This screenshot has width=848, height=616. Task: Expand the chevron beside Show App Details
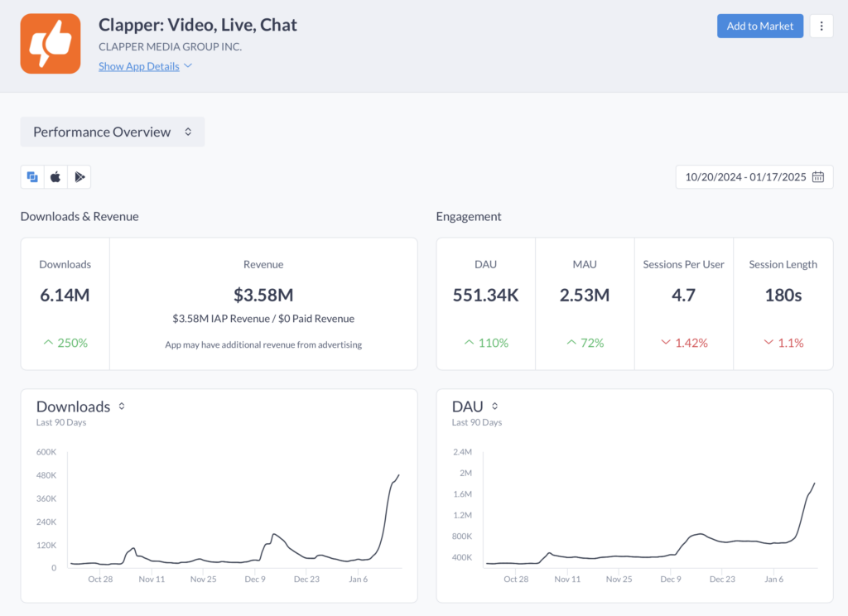188,65
